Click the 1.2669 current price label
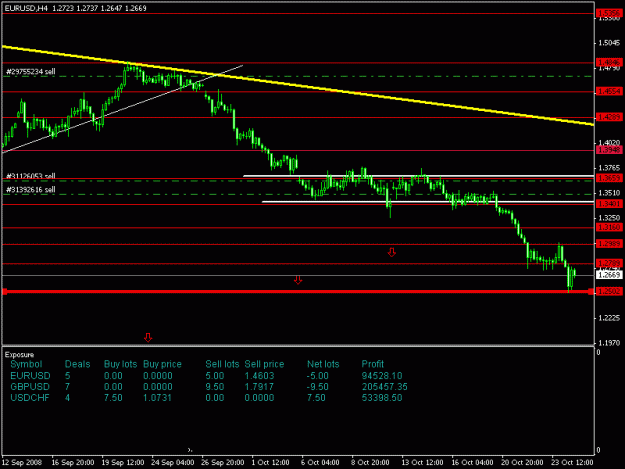The width and height of the screenshot is (625, 469). 609,275
